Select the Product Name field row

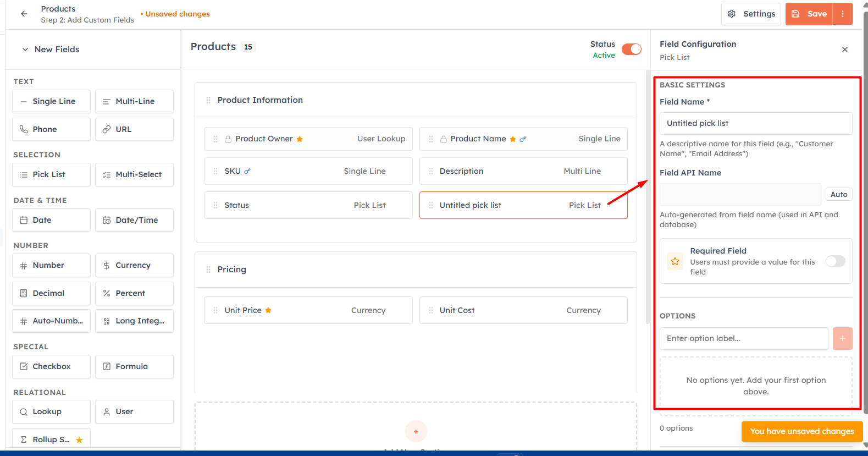pyautogui.click(x=523, y=139)
